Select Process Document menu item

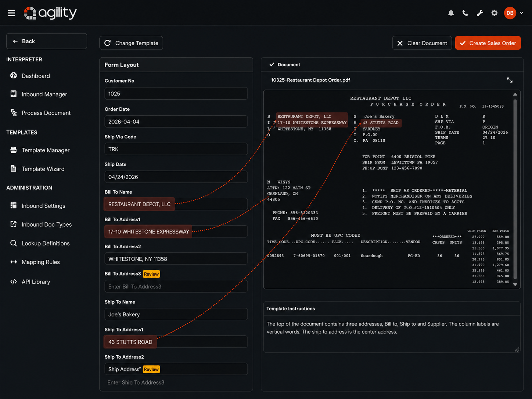pyautogui.click(x=46, y=113)
